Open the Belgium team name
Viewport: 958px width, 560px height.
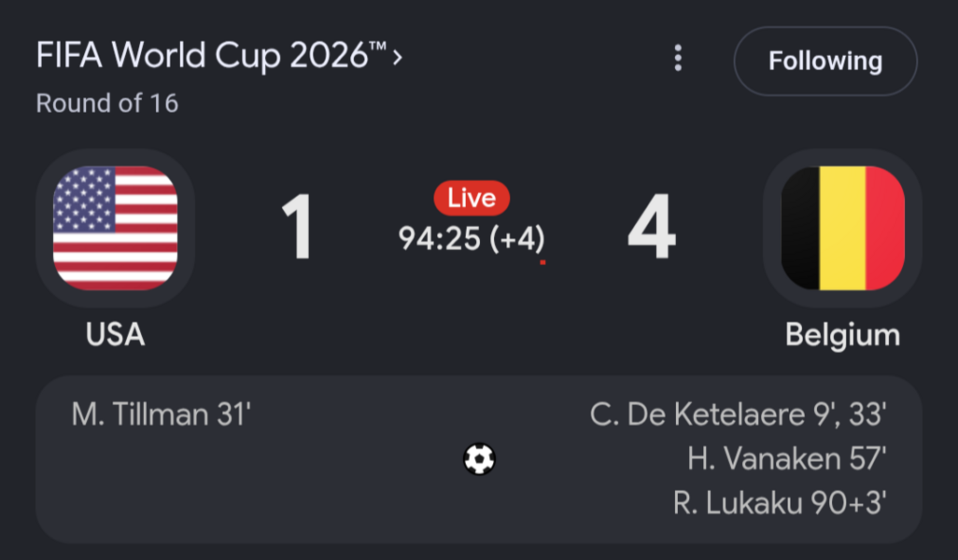pyautogui.click(x=842, y=335)
